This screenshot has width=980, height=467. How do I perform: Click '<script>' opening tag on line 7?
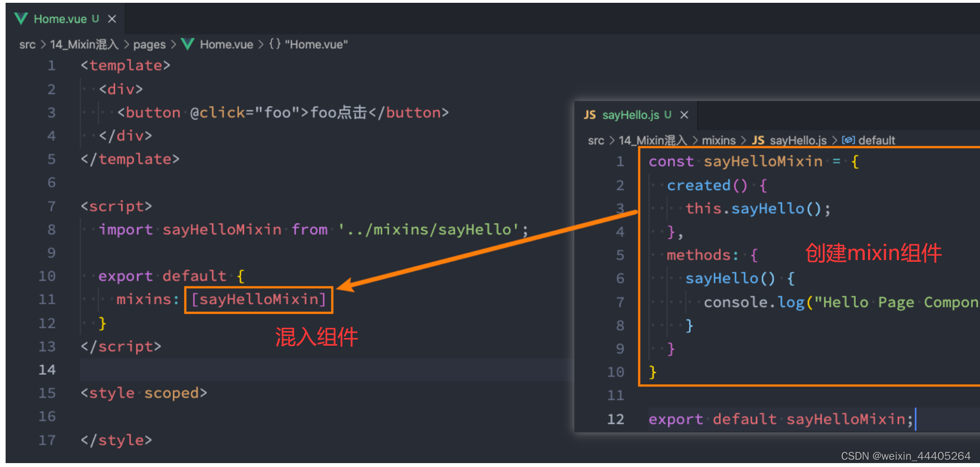point(116,206)
